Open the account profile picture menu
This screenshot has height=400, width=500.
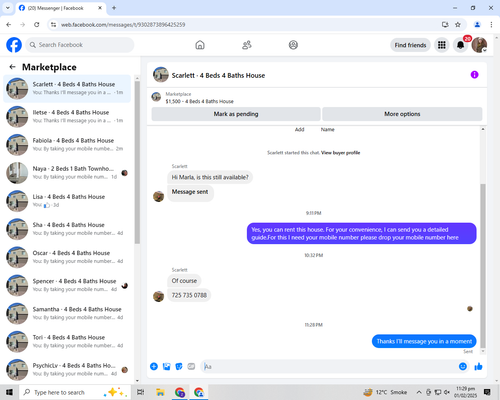click(x=479, y=45)
